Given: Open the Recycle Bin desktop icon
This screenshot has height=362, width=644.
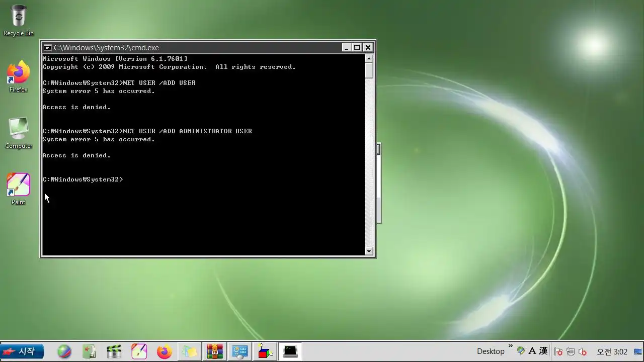Looking at the screenshot, I should 19,21.
